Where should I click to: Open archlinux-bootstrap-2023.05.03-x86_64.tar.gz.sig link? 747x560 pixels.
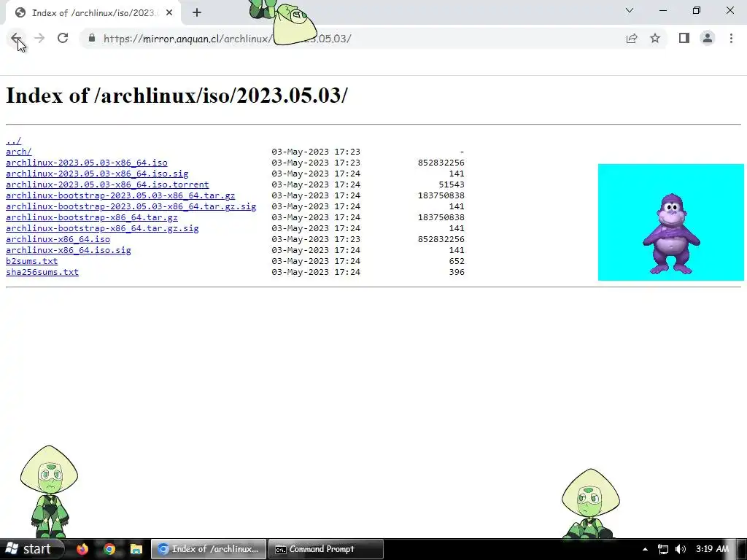click(x=131, y=206)
